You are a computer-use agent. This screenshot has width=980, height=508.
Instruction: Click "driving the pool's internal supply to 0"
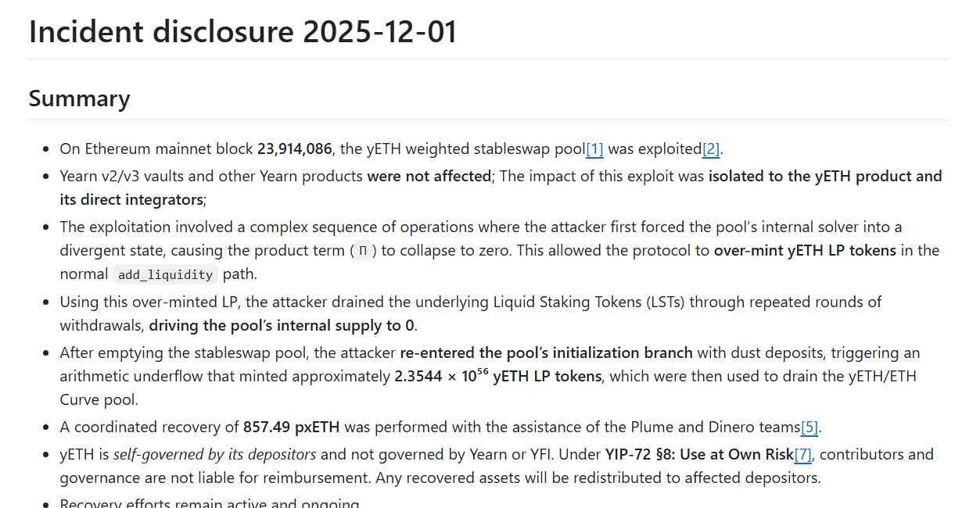pos(282,326)
